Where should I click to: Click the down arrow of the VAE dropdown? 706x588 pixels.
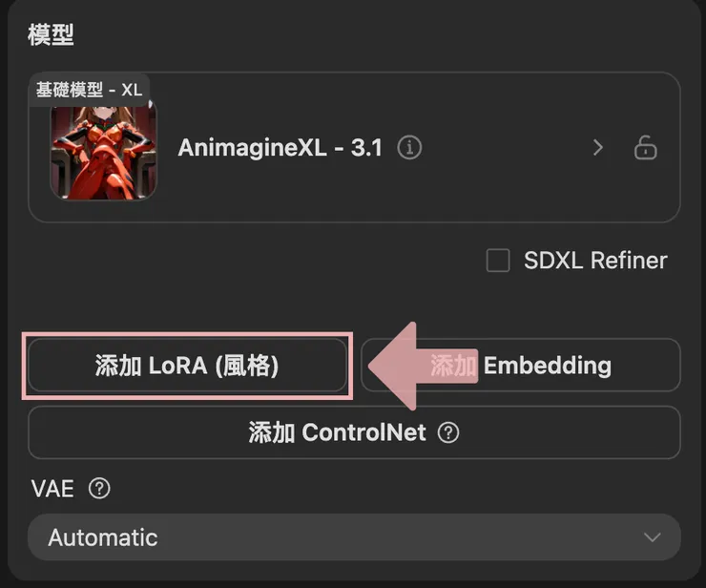pyautogui.click(x=653, y=537)
